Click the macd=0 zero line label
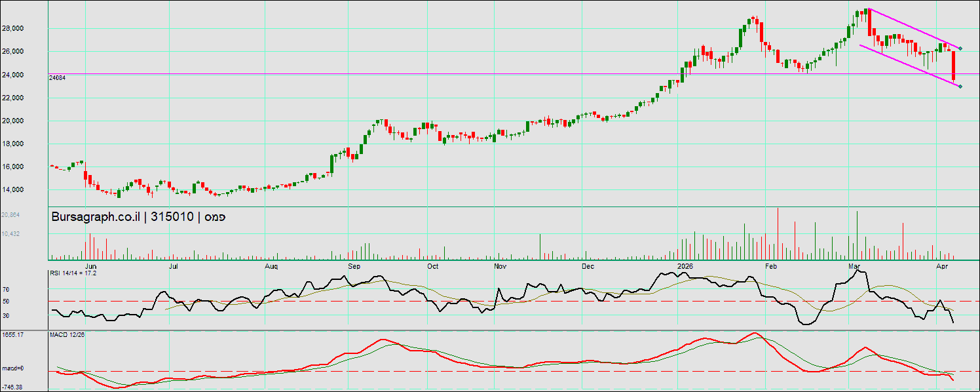980x392 pixels. 12,367
